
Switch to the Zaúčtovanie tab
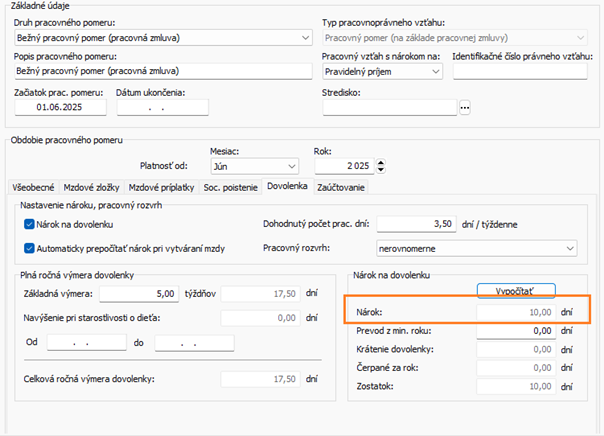pos(341,188)
